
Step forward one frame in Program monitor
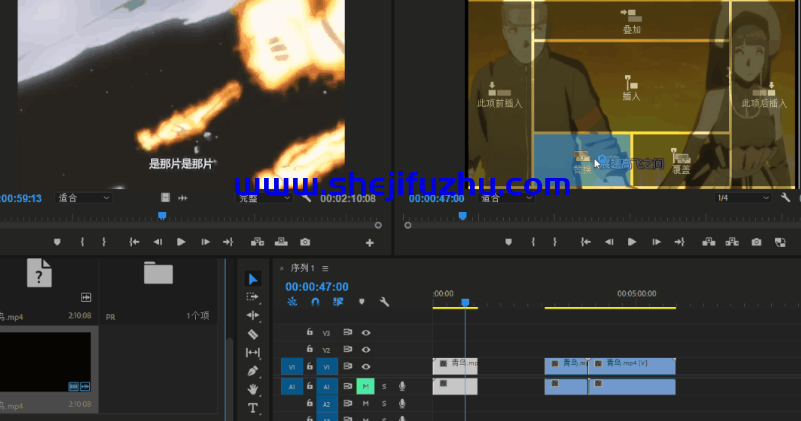656,242
